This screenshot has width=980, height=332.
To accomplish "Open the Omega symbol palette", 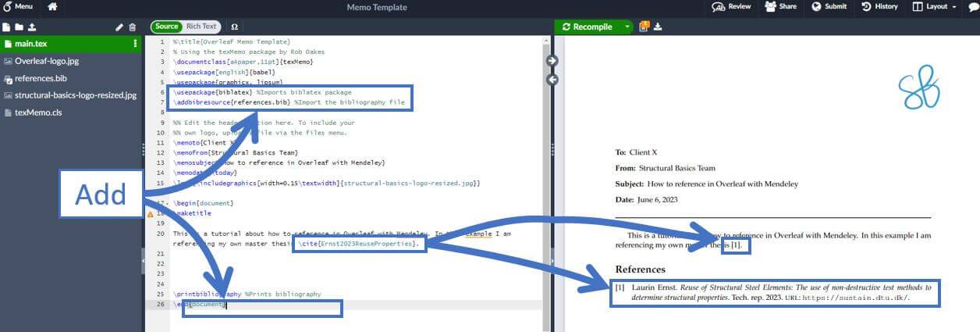I will click(235, 27).
